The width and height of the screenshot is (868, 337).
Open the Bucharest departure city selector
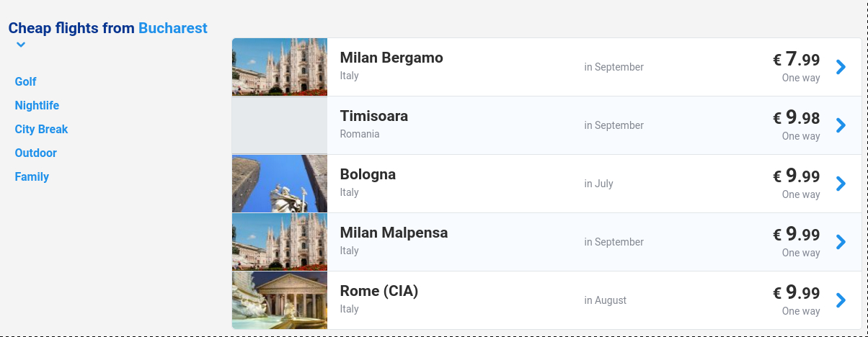point(172,28)
